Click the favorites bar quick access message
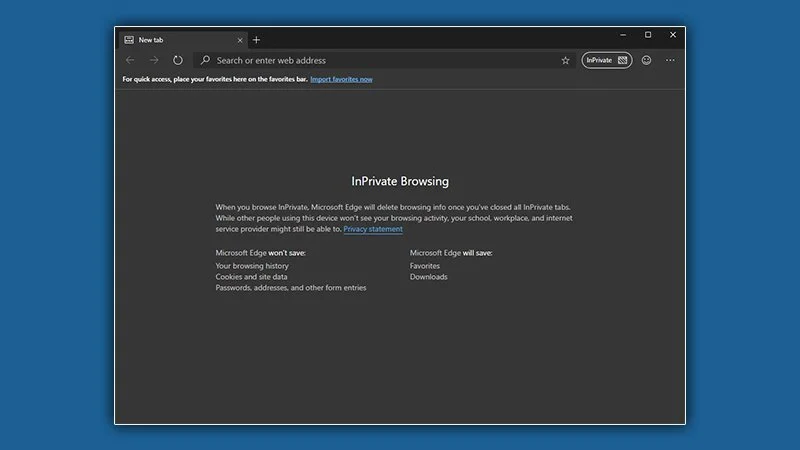 (x=215, y=79)
